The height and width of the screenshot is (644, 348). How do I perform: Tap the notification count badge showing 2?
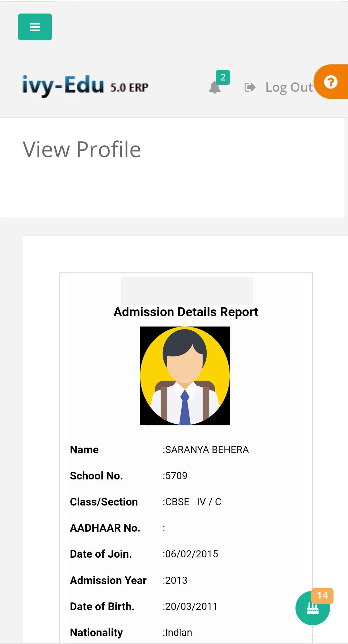click(223, 77)
